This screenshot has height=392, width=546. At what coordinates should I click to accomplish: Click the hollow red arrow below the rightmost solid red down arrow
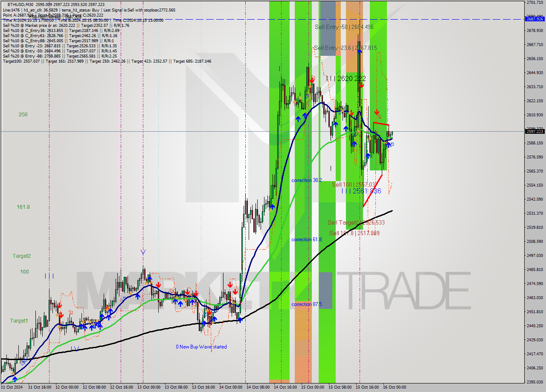click(379, 116)
